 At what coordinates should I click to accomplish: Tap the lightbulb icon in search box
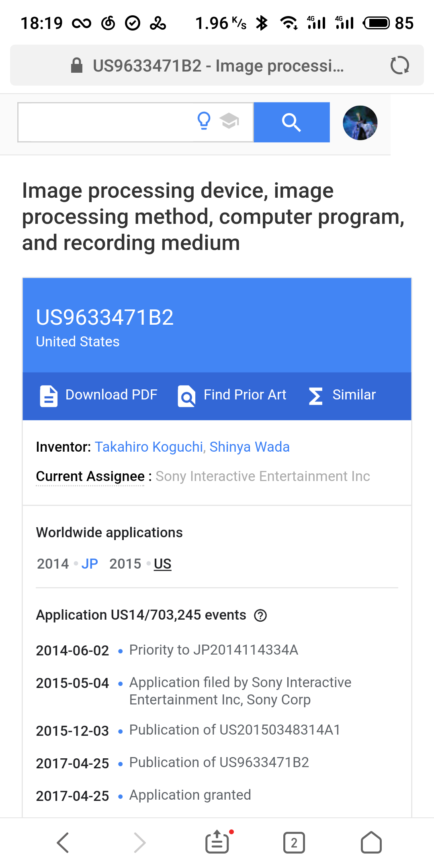pos(204,121)
